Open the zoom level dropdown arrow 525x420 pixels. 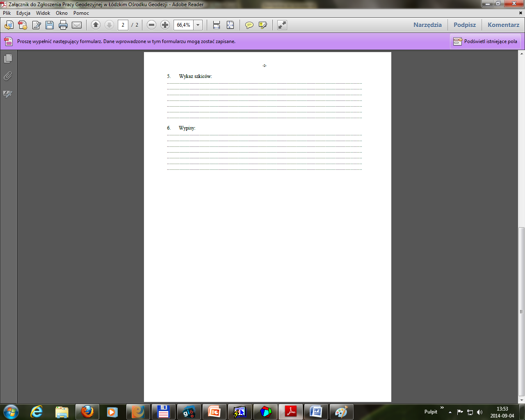point(198,25)
